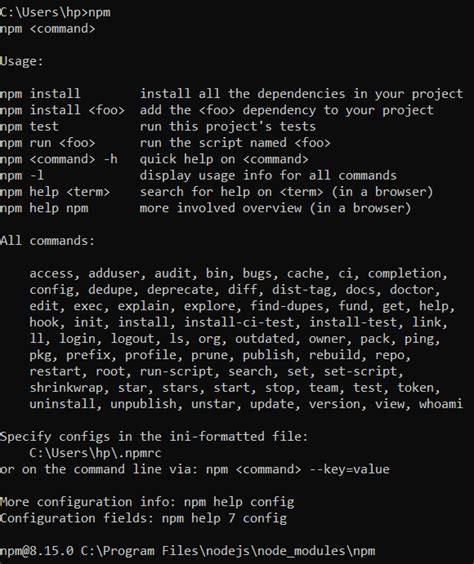Click the 'npm -l' usage line
The width and height of the screenshot is (474, 564).
click(x=198, y=175)
